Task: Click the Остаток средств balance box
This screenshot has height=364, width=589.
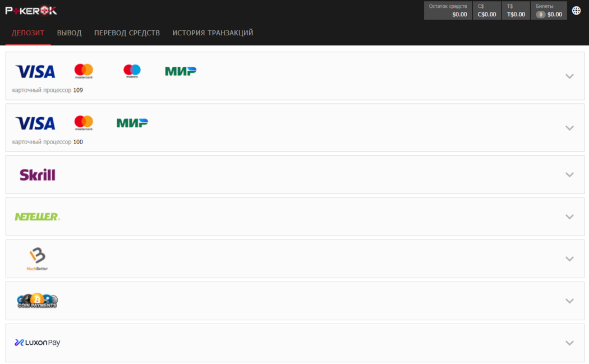Action: (448, 11)
